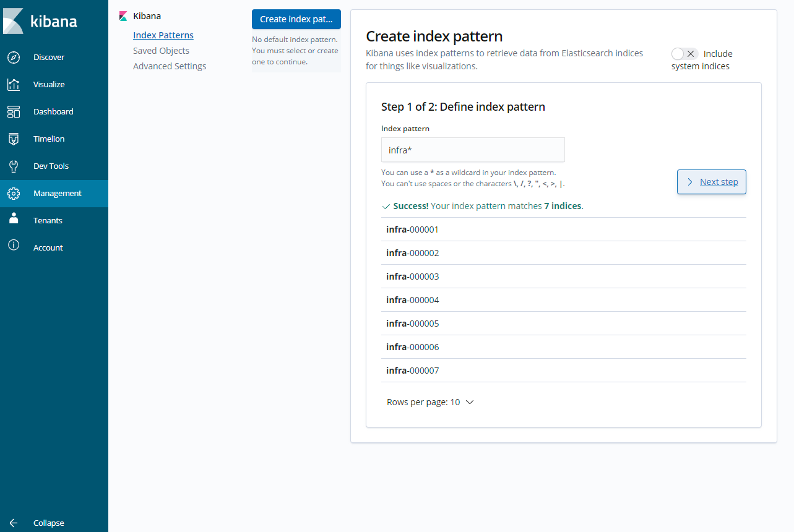Proceed with the Next step button
The width and height of the screenshot is (794, 532).
(x=712, y=182)
